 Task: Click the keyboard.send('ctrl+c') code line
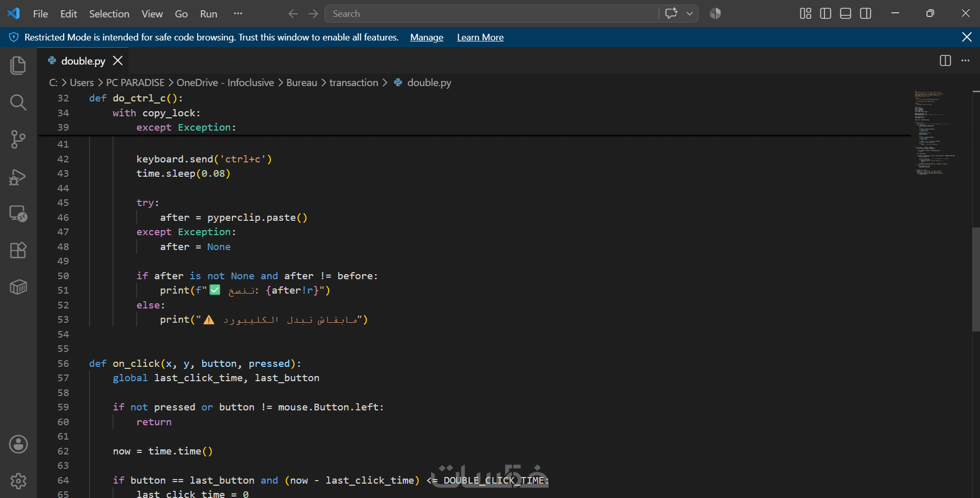click(x=204, y=159)
